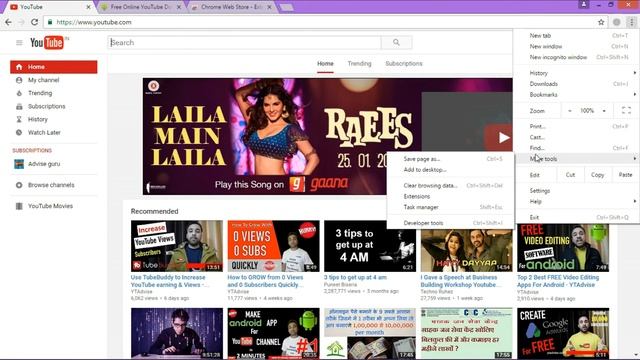Click Save page as in the submenu

(450, 159)
